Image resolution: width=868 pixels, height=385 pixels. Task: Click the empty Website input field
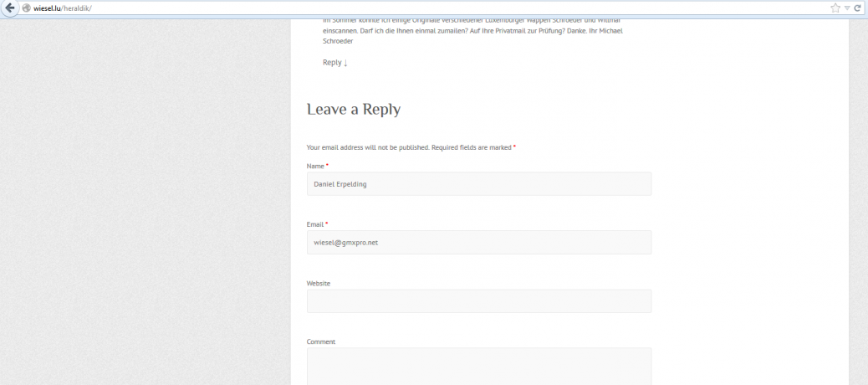[x=478, y=301]
